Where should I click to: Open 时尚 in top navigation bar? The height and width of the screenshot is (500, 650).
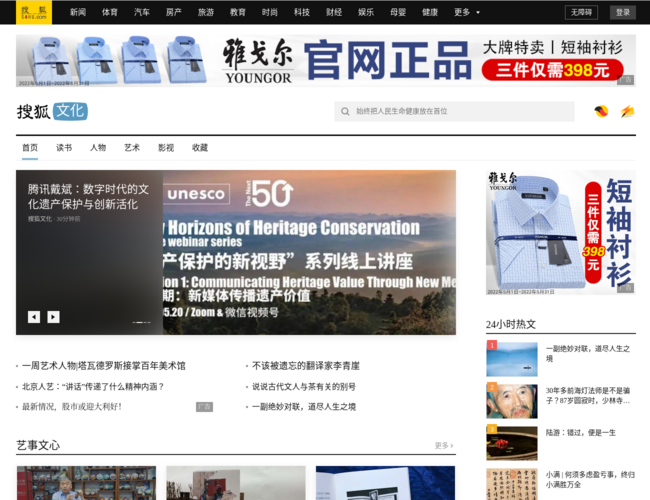[269, 12]
